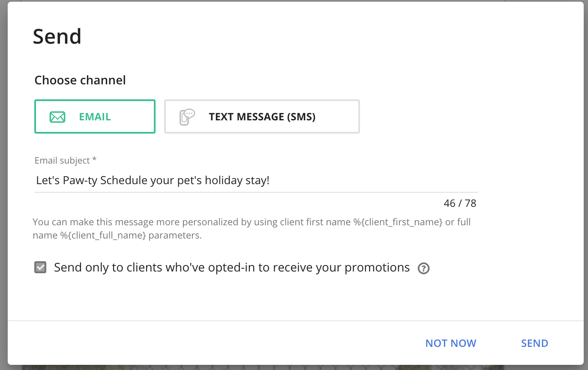The width and height of the screenshot is (588, 370).
Task: Switch to the TEXT MESSAGE (SMS) channel
Action: (262, 116)
